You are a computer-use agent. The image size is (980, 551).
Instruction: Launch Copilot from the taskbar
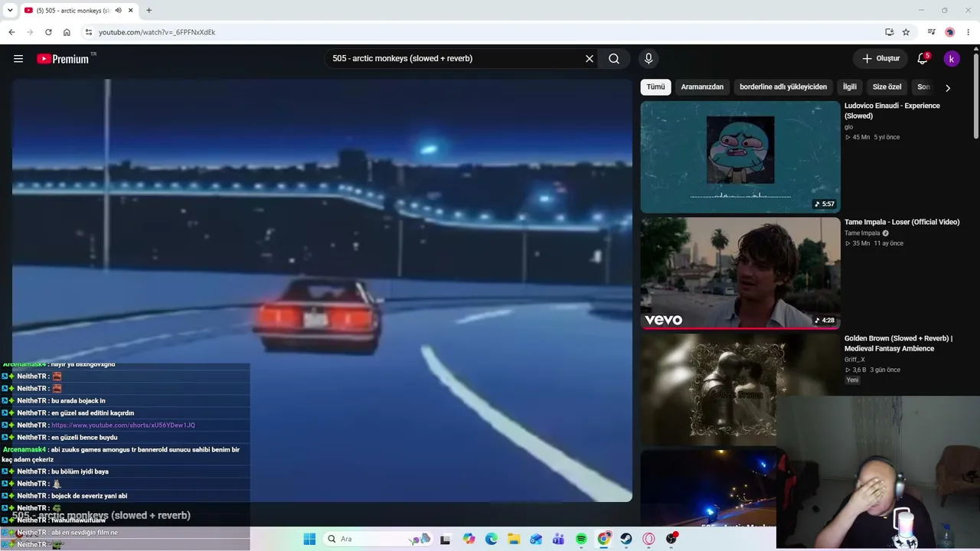[x=469, y=539]
